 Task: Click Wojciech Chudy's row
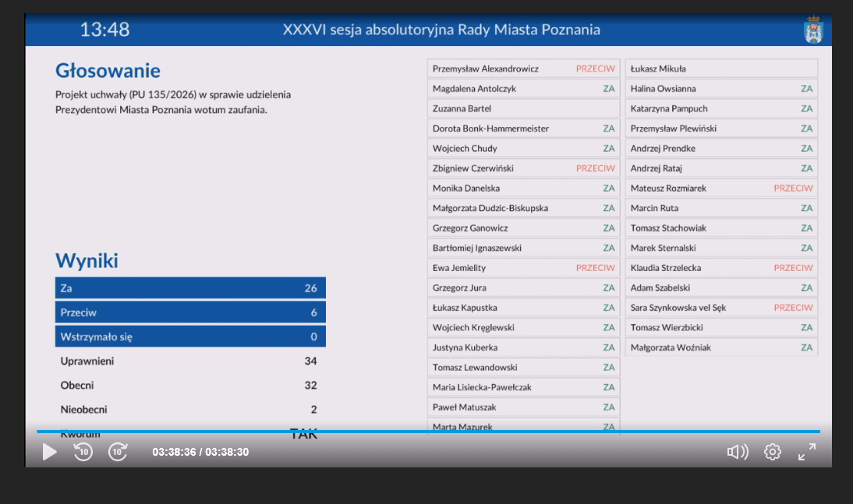coord(523,149)
